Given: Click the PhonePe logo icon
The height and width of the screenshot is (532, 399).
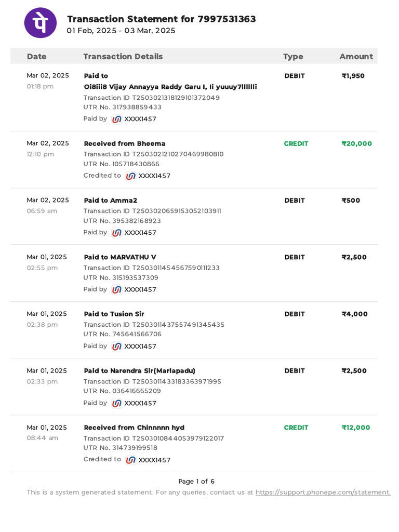Looking at the screenshot, I should coord(41,23).
